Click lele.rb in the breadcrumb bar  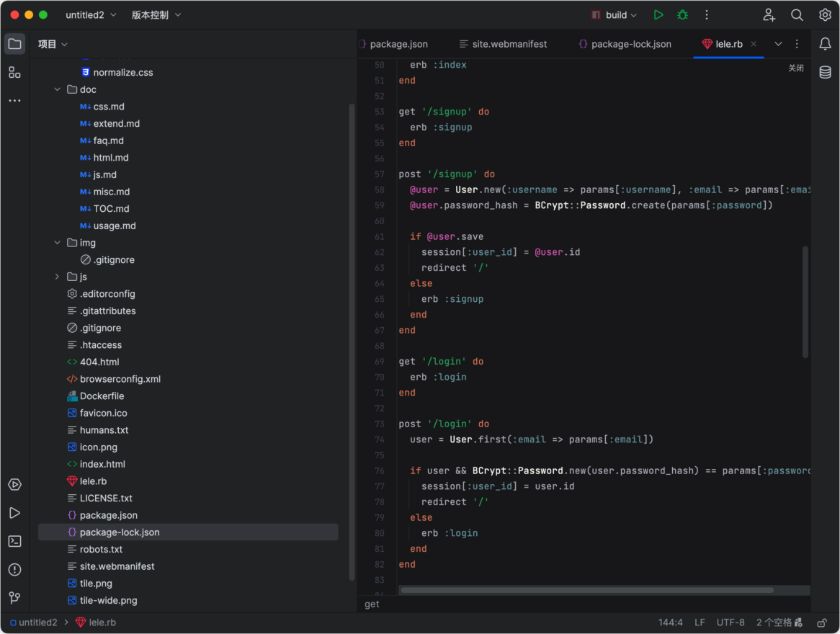tap(96, 622)
